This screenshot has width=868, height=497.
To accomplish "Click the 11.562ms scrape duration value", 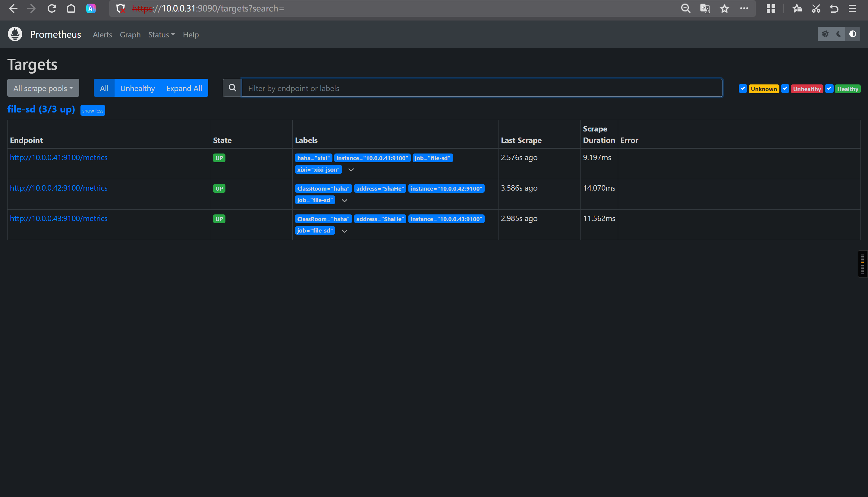I will tap(599, 218).
